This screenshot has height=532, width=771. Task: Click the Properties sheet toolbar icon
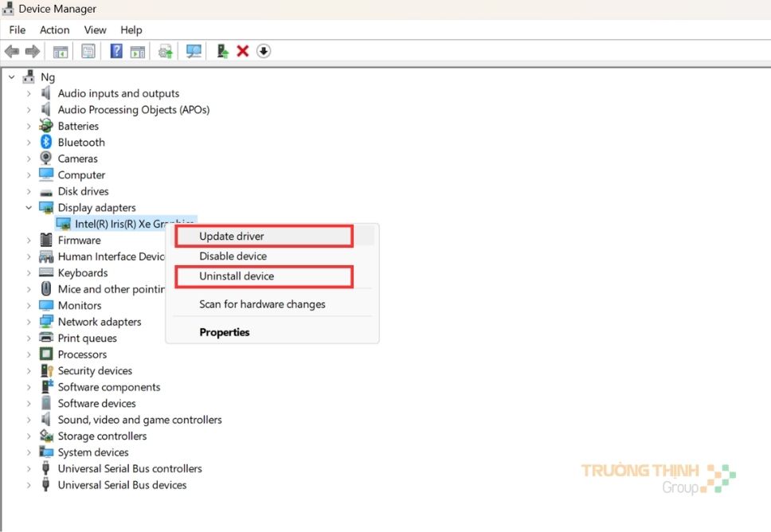coord(88,52)
